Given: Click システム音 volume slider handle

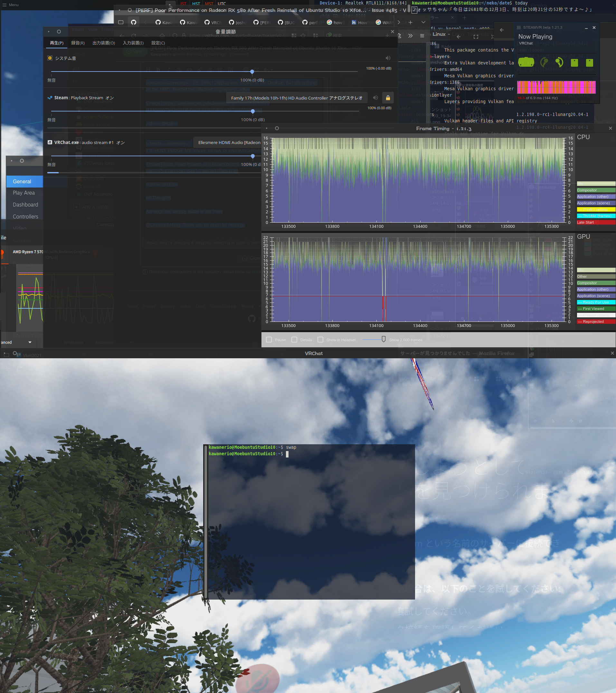Looking at the screenshot, I should tap(252, 72).
